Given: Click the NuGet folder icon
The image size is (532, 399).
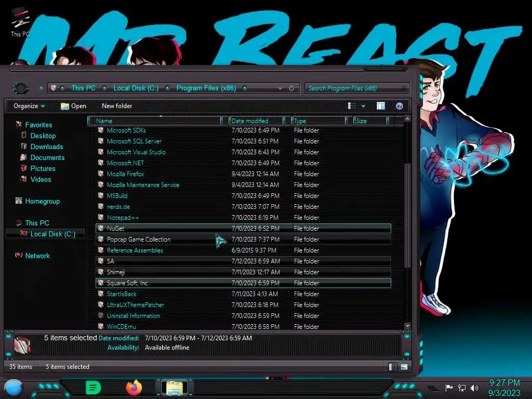Looking at the screenshot, I should (100, 228).
